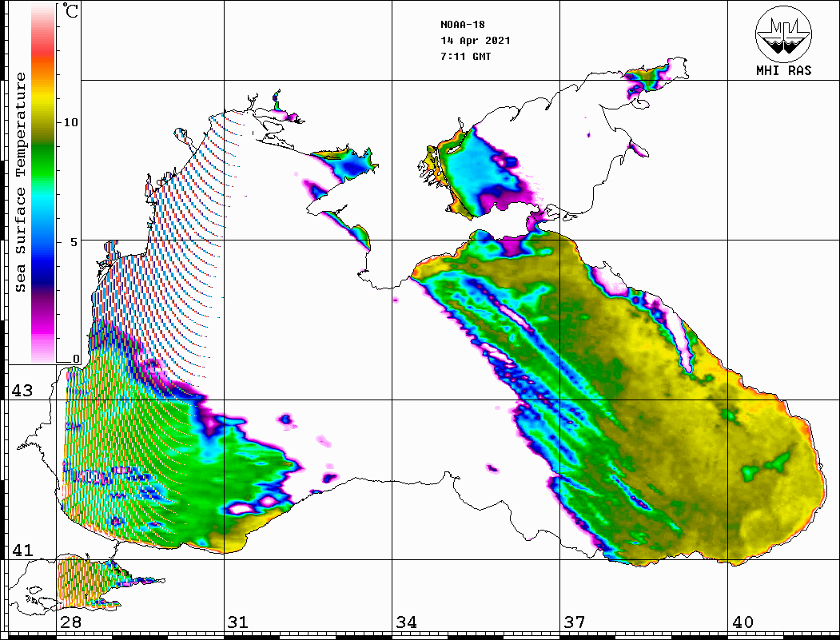
Task: Click longitude label '40'
Action: pos(742,622)
